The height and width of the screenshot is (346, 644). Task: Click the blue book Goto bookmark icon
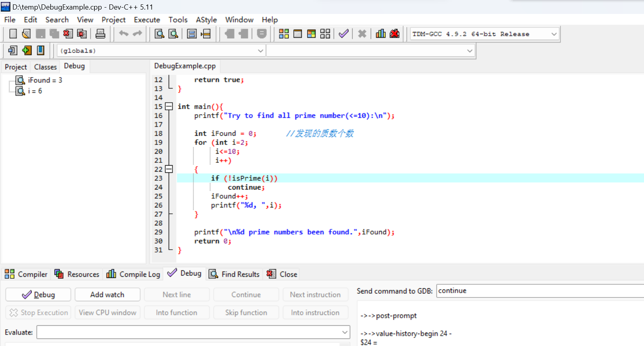point(40,51)
